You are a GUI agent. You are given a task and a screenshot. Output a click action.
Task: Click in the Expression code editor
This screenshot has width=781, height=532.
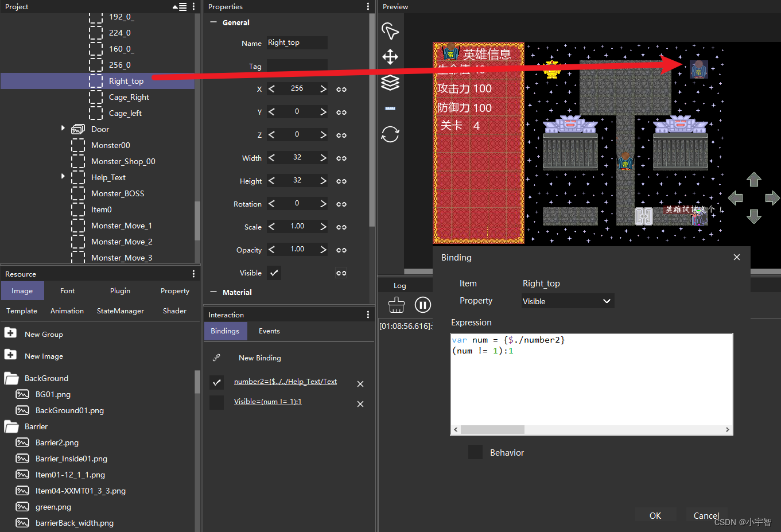(x=592, y=379)
